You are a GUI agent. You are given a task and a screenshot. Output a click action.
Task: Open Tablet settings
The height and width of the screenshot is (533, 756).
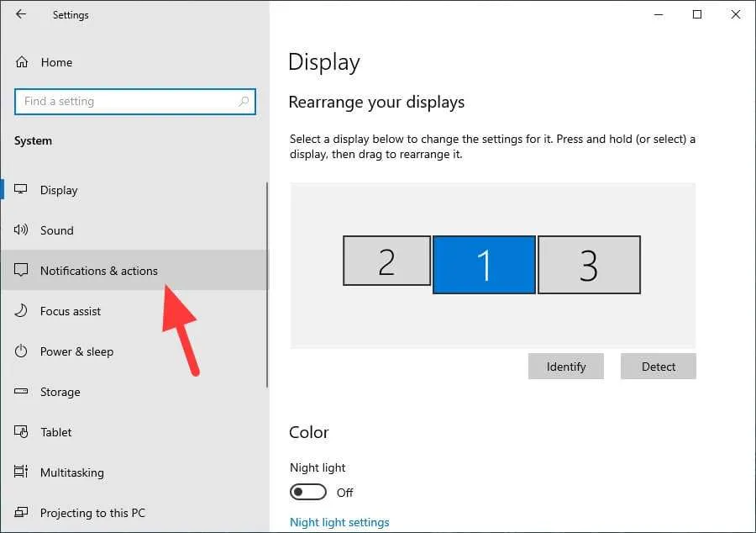(134, 432)
